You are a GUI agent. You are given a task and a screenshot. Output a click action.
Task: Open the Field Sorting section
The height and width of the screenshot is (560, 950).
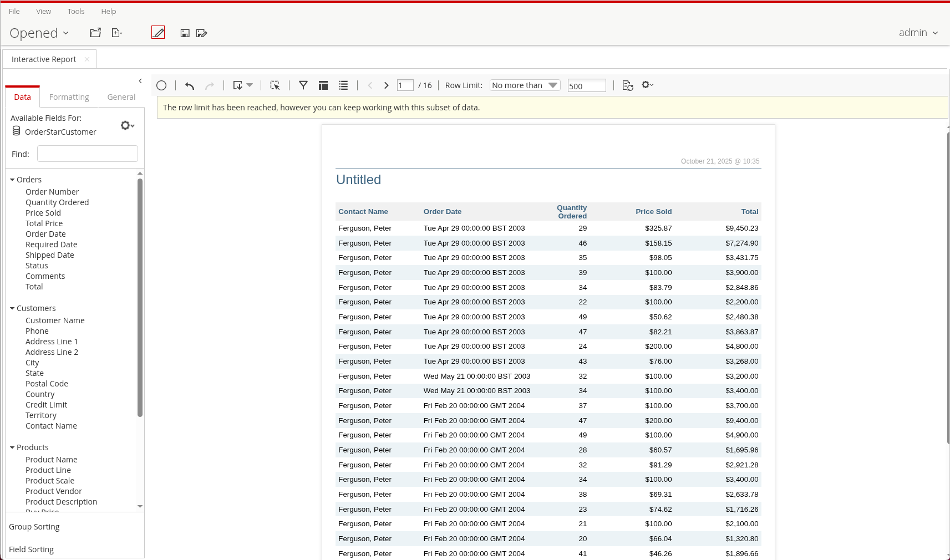(32, 549)
